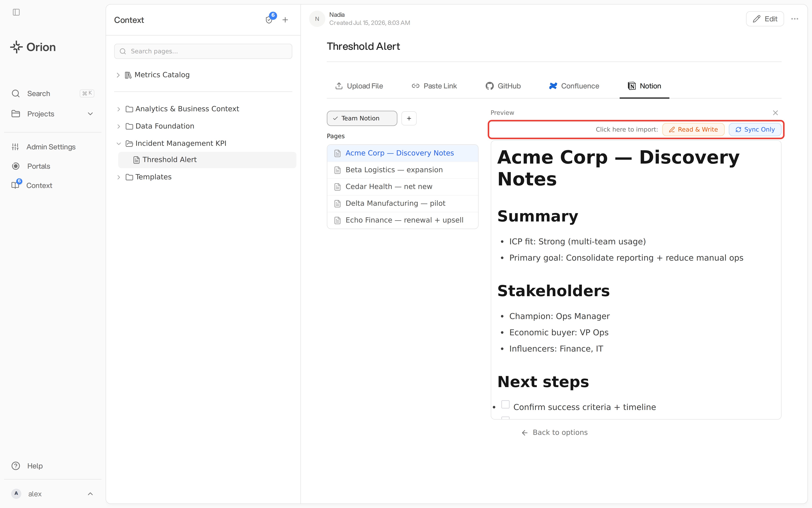Select the Notion tab

(x=644, y=86)
